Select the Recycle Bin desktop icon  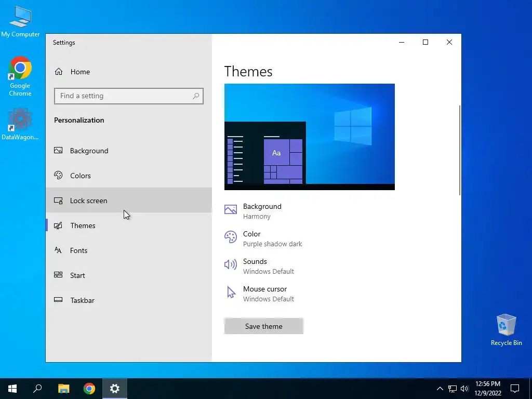click(x=506, y=330)
